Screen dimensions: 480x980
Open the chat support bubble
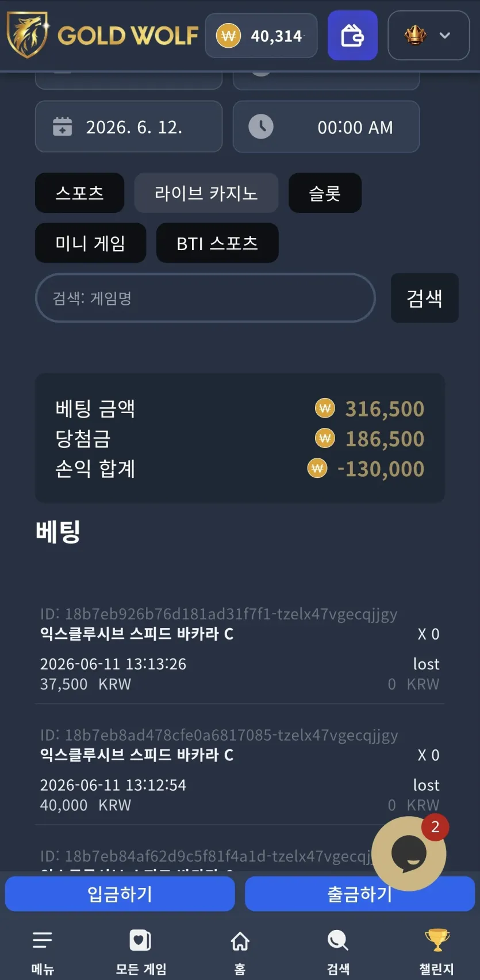coord(409,853)
